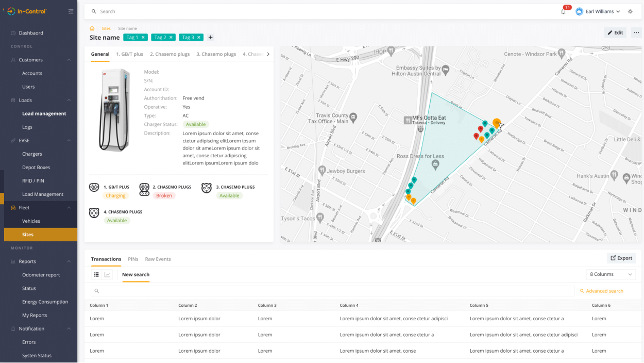644x363 pixels.
Task: Remove Tag 2 via its x
Action: pos(171,37)
